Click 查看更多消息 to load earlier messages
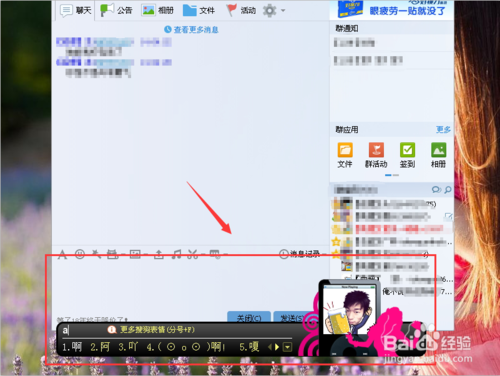The height and width of the screenshot is (376, 500). (x=191, y=30)
